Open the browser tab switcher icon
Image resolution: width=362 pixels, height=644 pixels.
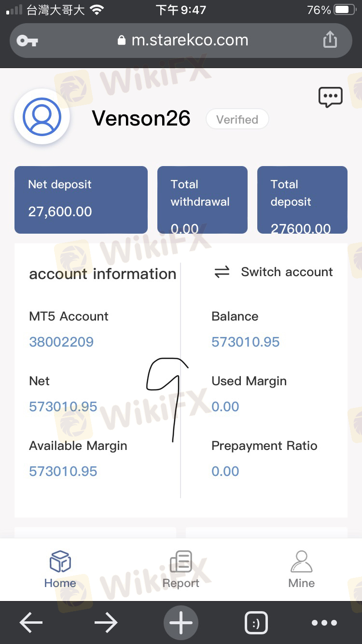pyautogui.click(x=256, y=623)
